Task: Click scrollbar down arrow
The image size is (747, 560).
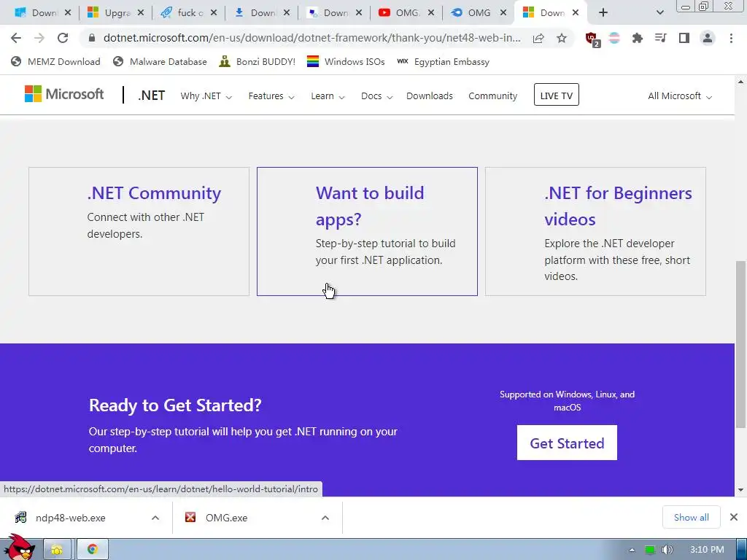Action: (741, 490)
